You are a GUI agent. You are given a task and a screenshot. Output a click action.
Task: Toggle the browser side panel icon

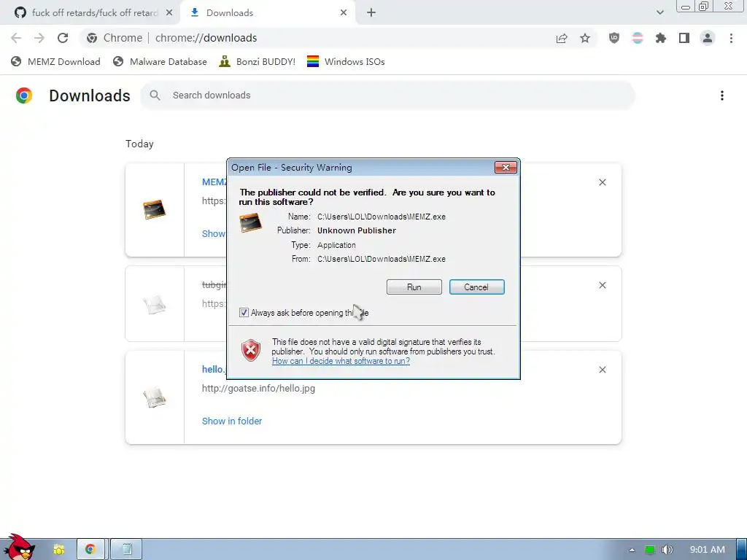(x=684, y=38)
